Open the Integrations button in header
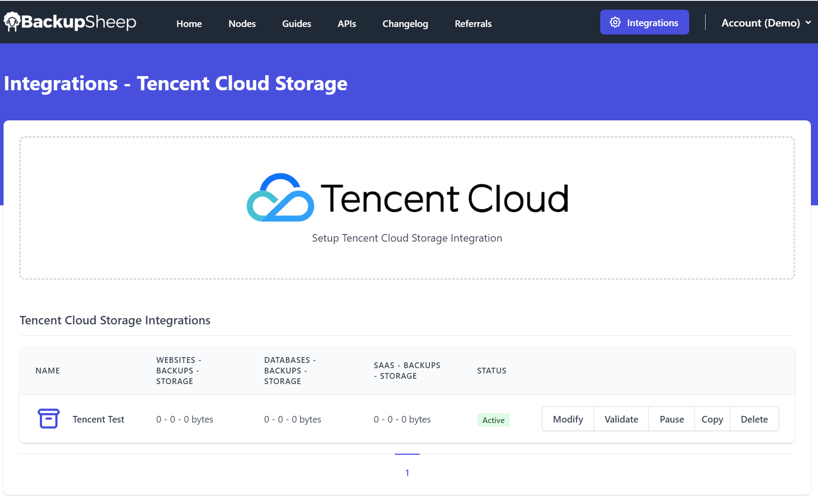 (644, 22)
